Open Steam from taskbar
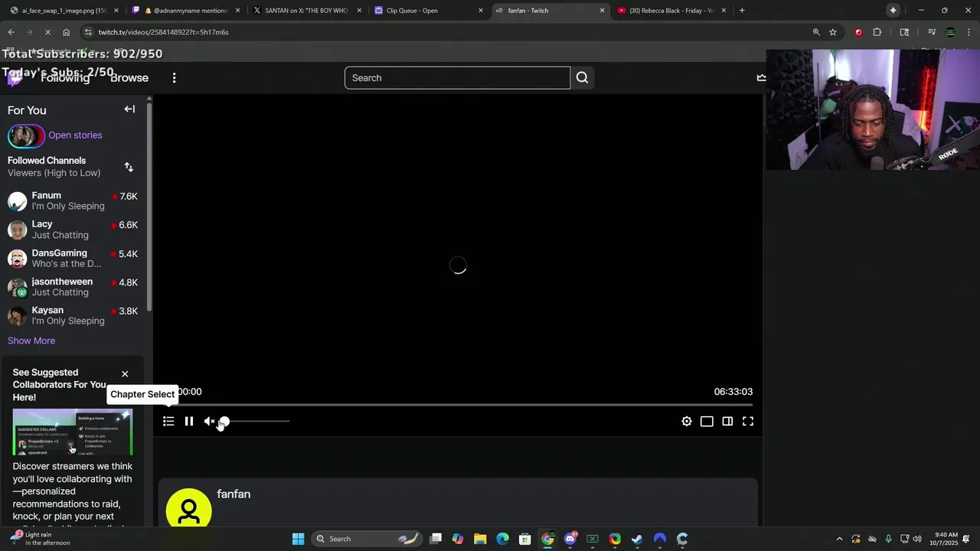 point(637,539)
